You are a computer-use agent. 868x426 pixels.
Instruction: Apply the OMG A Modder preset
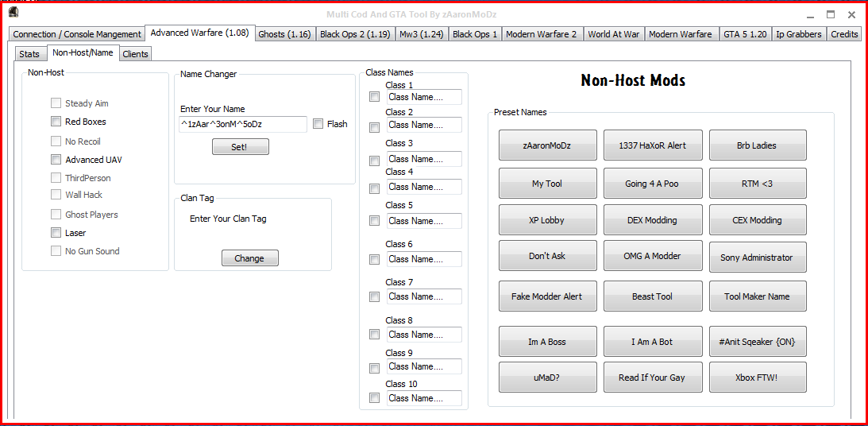click(x=653, y=256)
